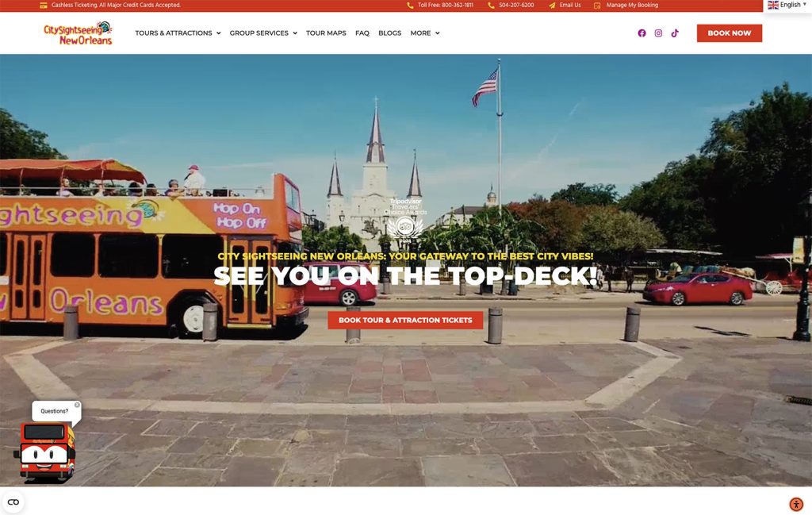Go to Tour Maps page
The width and height of the screenshot is (812, 515).
[x=326, y=33]
